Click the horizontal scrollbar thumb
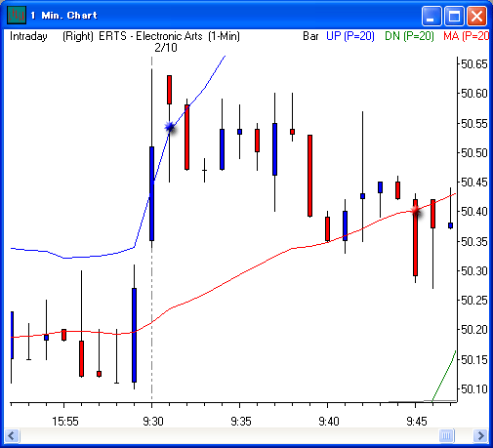Viewport: 493px width, 448px height. 446,435
